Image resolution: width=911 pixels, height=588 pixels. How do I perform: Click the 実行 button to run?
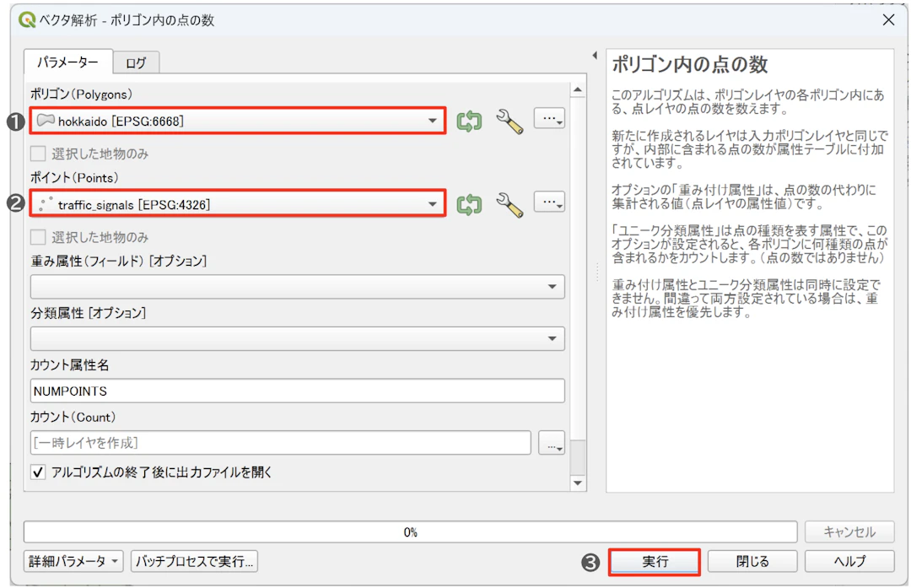click(x=655, y=562)
